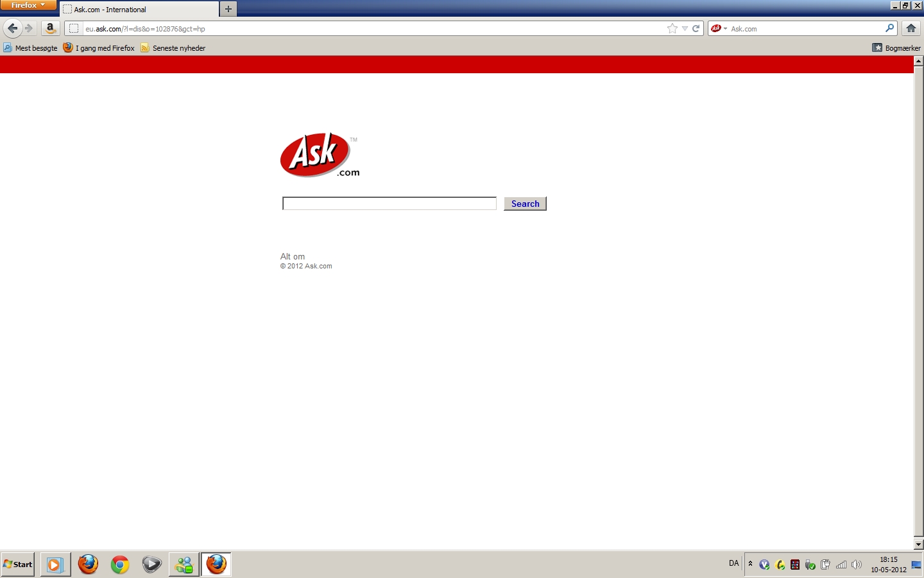Go to the Firefox home page
The image size is (924, 578).
[x=911, y=28]
